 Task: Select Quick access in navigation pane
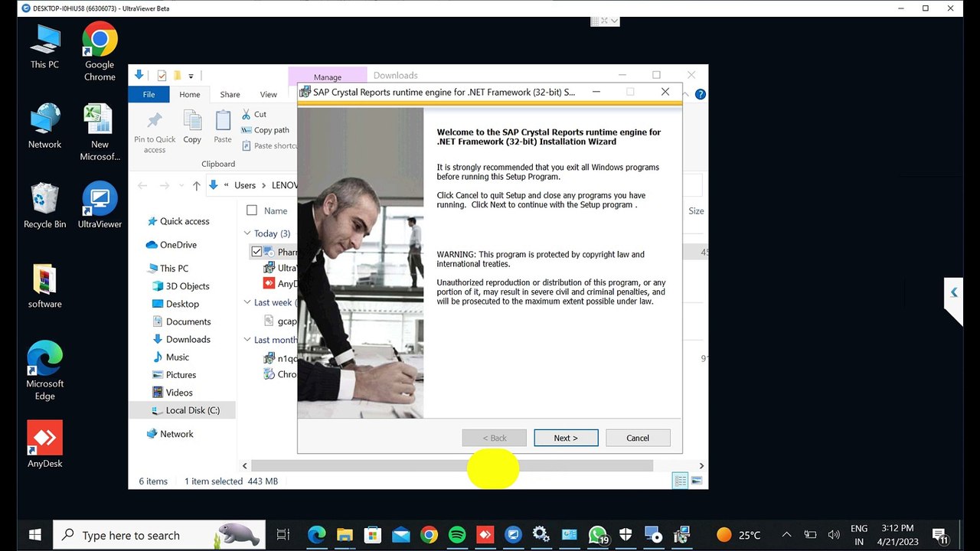178,221
